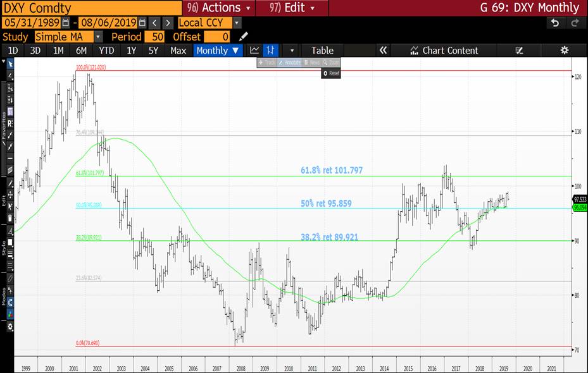588x373 pixels.
Task: Select the 1D time range
Action: coord(13,50)
